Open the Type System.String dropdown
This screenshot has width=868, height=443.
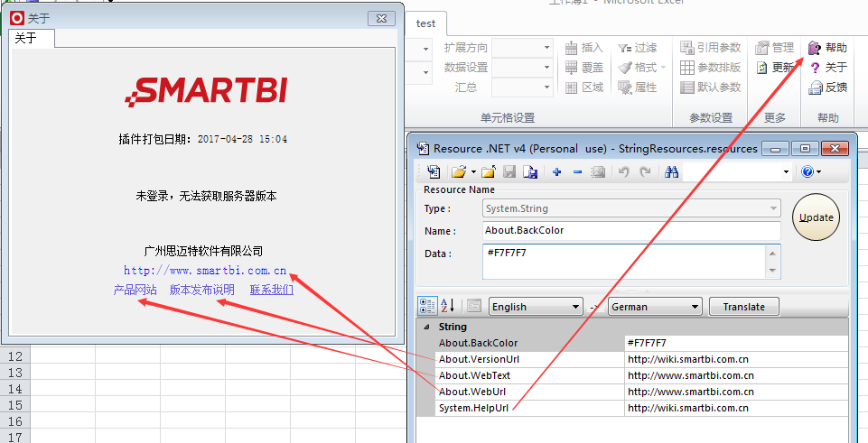[631, 208]
